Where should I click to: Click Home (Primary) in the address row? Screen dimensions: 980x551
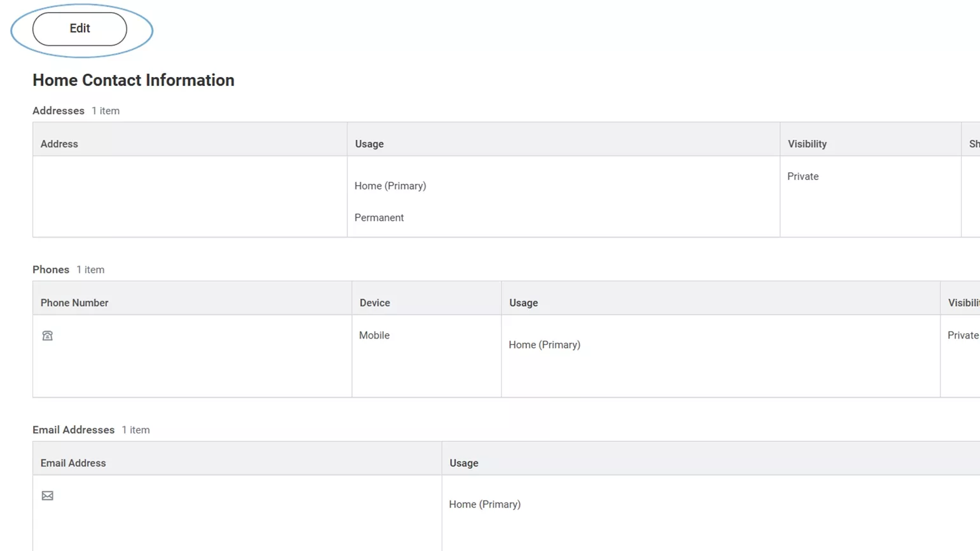(390, 186)
